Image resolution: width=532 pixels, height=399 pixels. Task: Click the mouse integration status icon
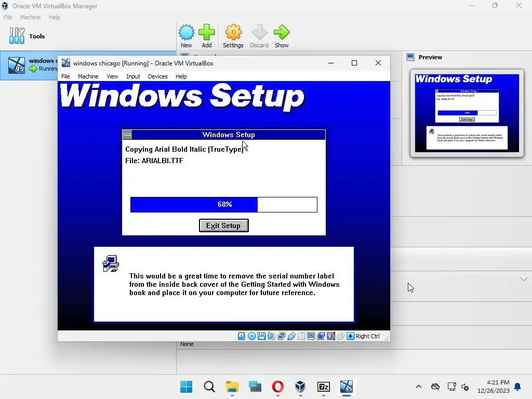341,336
